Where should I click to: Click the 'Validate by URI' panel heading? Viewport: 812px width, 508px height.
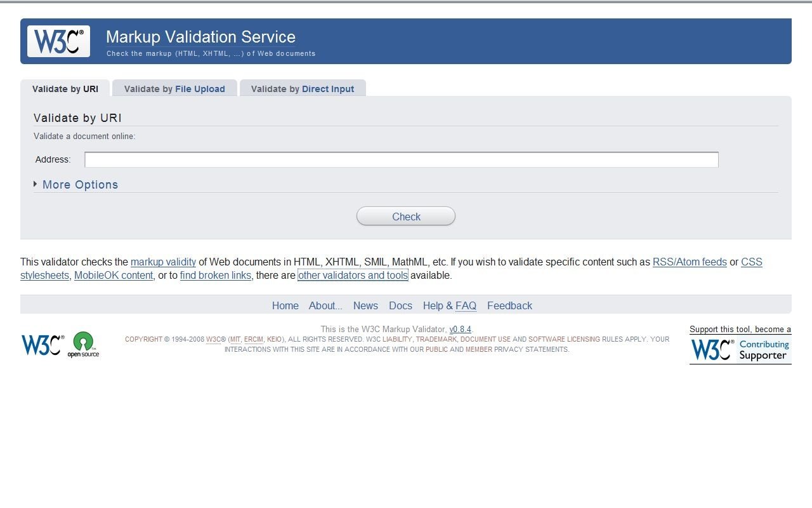coord(77,118)
